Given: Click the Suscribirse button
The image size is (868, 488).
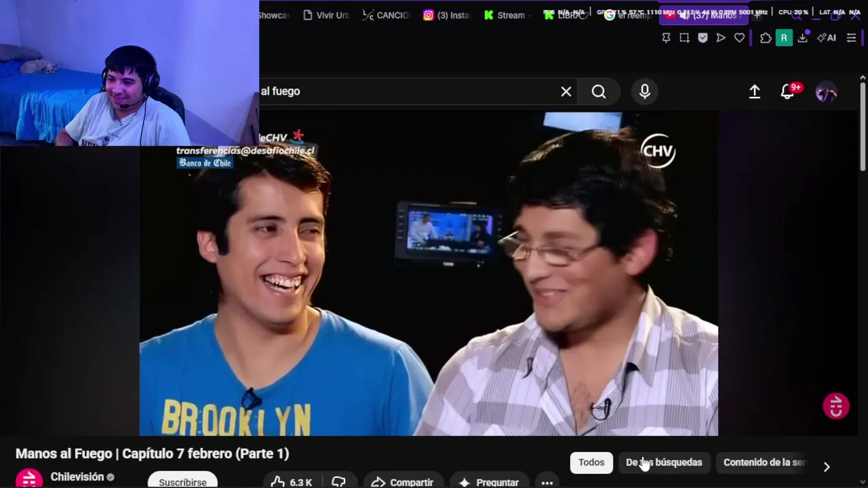Looking at the screenshot, I should [x=182, y=480].
